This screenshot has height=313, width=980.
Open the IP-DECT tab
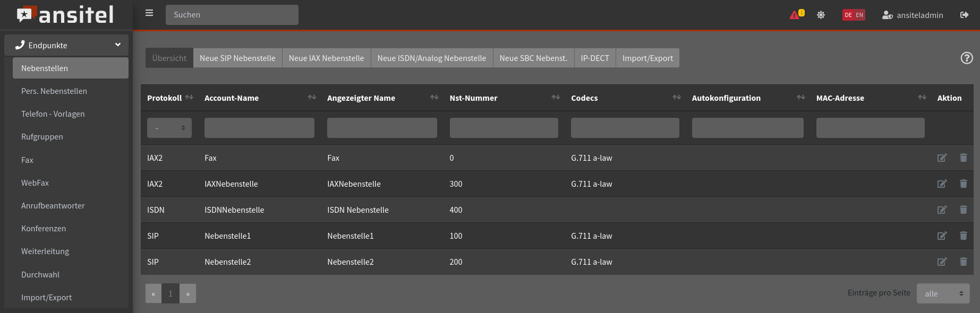pos(594,58)
